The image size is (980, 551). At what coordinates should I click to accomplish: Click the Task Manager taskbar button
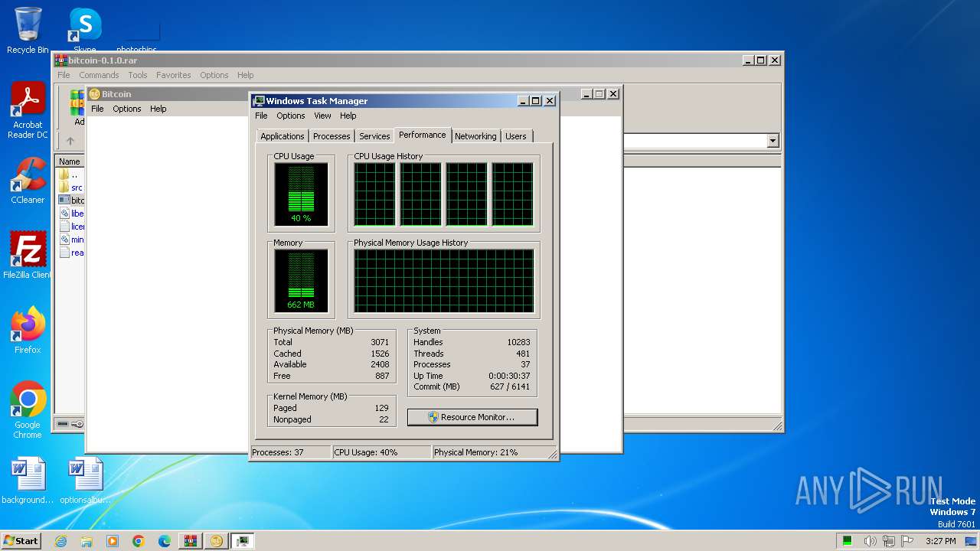tap(243, 541)
